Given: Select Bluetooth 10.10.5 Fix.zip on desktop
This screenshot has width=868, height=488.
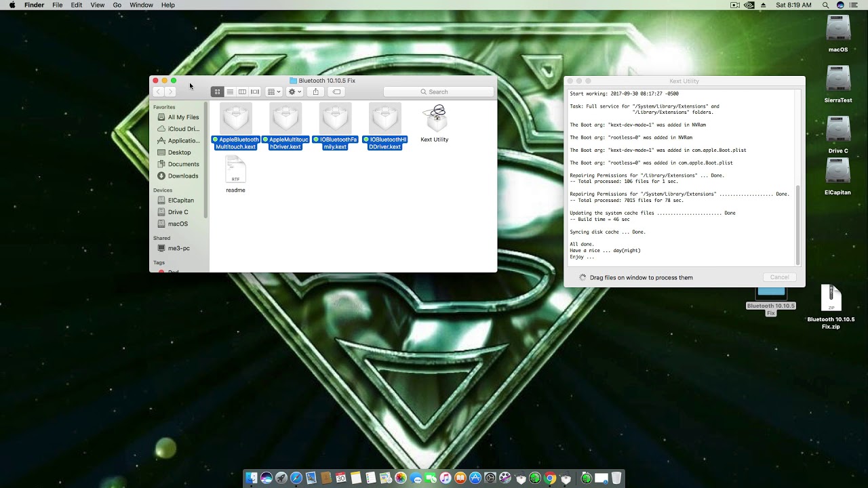Looking at the screenshot, I should [x=831, y=306].
